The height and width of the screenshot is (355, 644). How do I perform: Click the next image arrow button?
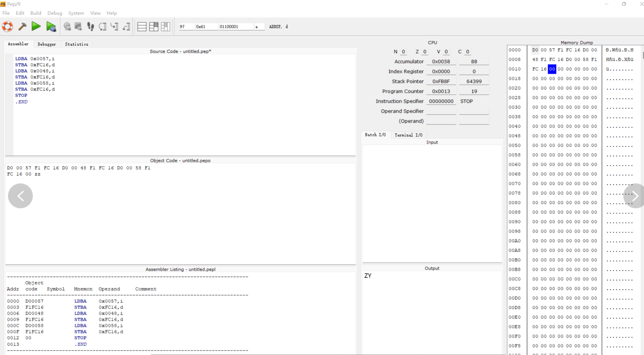click(x=635, y=196)
